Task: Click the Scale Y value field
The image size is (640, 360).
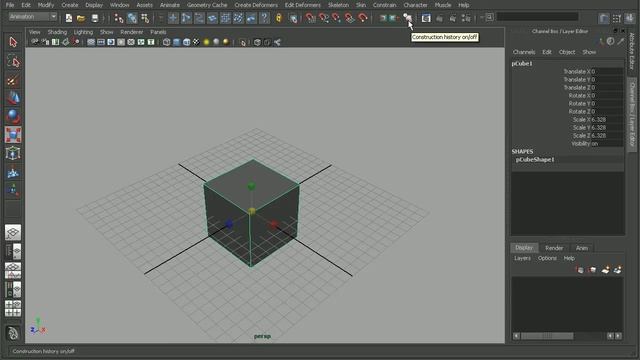Action: pyautogui.click(x=607, y=127)
